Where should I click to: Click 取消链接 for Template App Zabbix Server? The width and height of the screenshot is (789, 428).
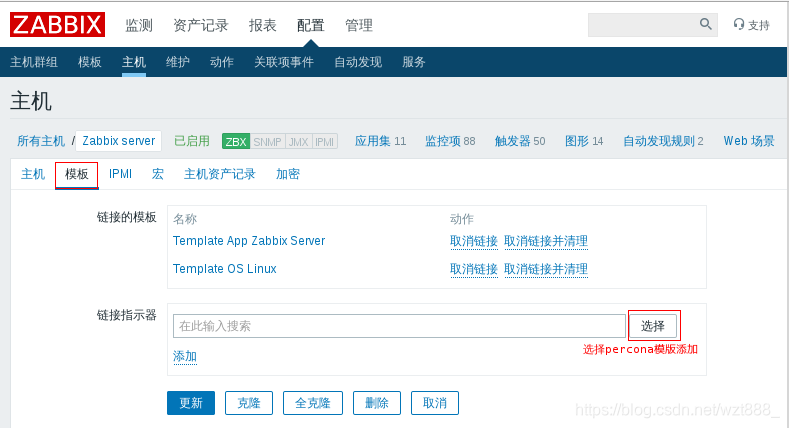[474, 241]
